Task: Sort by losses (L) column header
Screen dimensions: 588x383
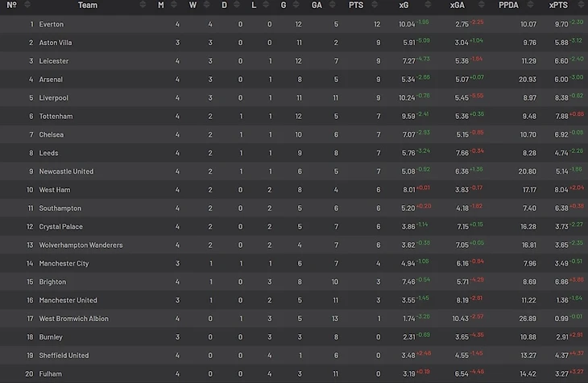Action: coord(255,6)
